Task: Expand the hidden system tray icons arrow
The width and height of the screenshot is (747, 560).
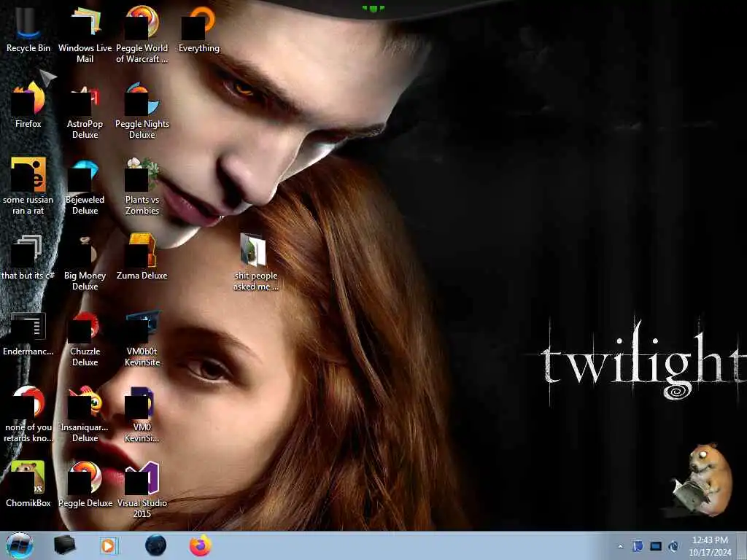Action: [620, 546]
